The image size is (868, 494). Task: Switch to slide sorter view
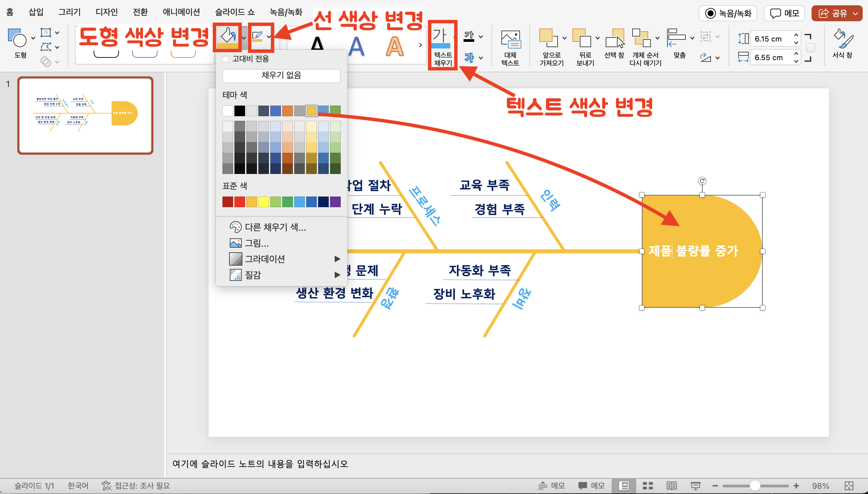click(x=648, y=486)
